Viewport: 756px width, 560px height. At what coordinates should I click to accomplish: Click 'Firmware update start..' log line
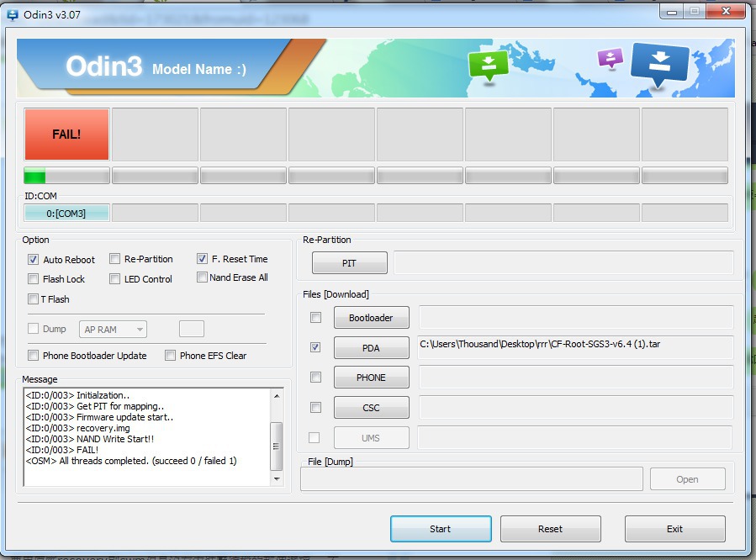(x=99, y=417)
